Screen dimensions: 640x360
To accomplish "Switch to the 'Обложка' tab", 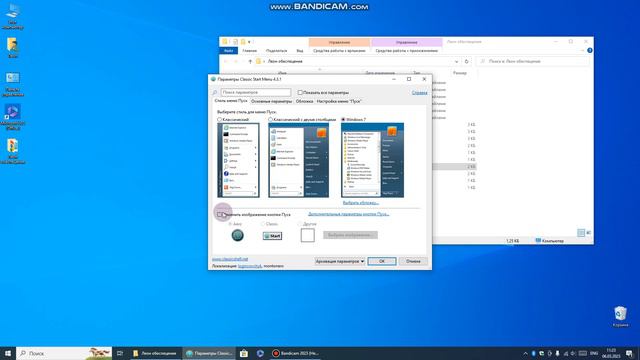I will (x=304, y=101).
